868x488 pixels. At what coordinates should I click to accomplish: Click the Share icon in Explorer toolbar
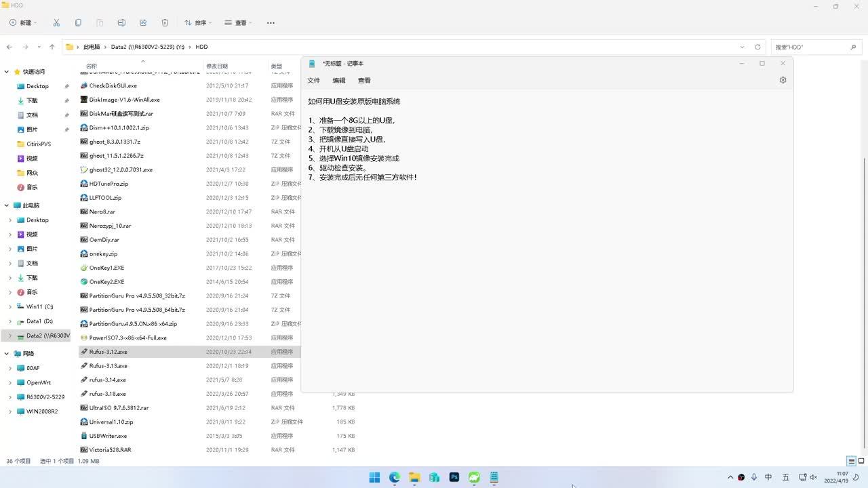[143, 22]
